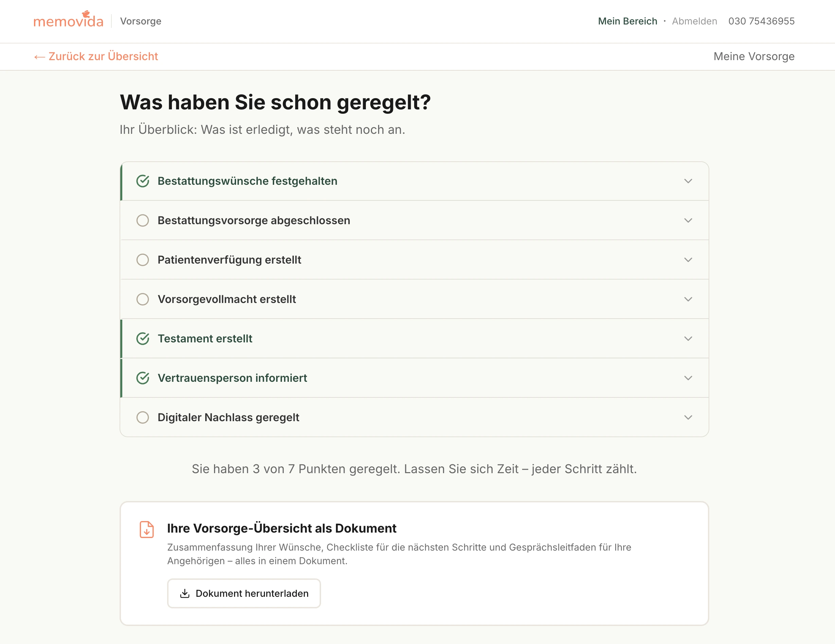This screenshot has height=644, width=835.
Task: Toggle the Digitaler Nachlass geregelt circle
Action: pyautogui.click(x=143, y=417)
